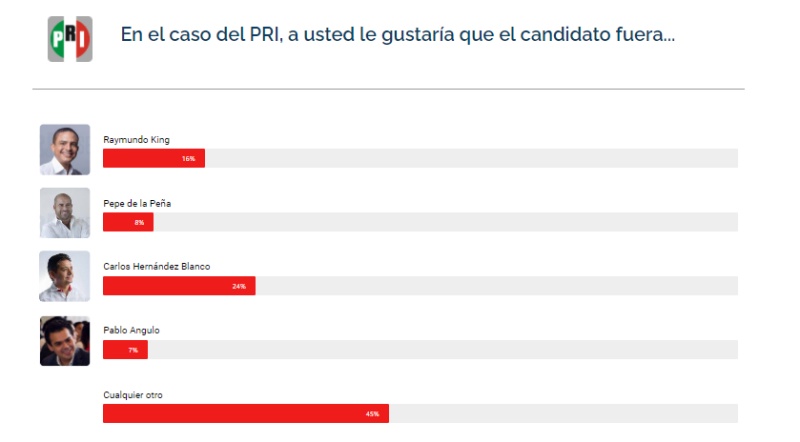Click gray track beside Carlos Hernández's 24% bar

point(497,286)
